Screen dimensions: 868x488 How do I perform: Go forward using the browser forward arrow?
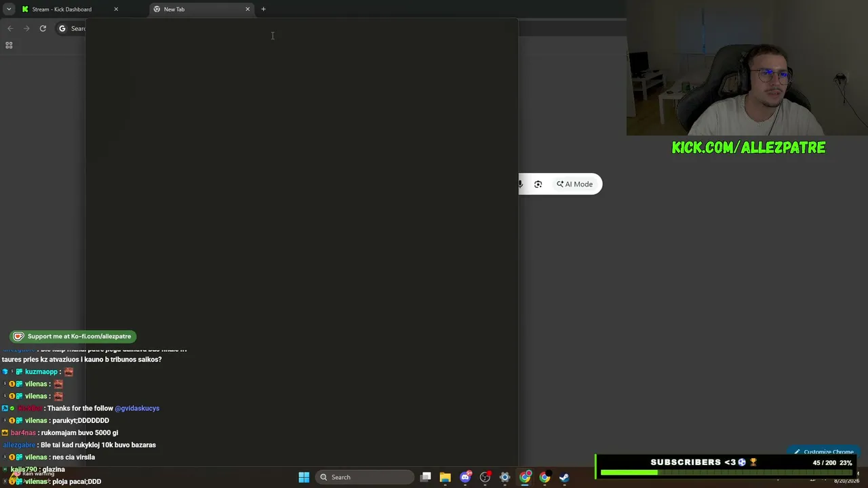click(26, 28)
